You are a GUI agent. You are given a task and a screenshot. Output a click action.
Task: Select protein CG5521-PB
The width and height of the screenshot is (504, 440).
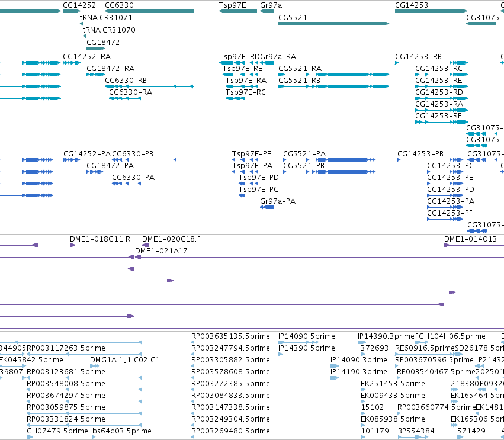(304, 166)
